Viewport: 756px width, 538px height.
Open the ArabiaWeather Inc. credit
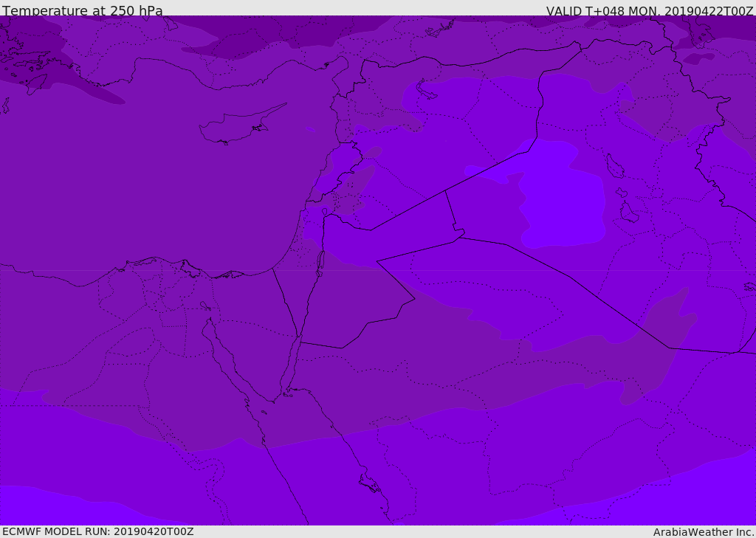pos(704,532)
